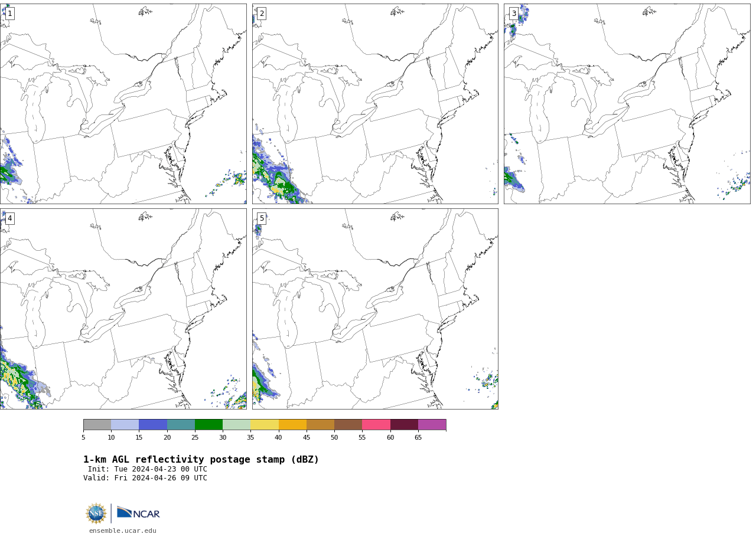Select the 20-25 dBZ teal swatch
Viewport: 756px width, 537px height.
181,425
